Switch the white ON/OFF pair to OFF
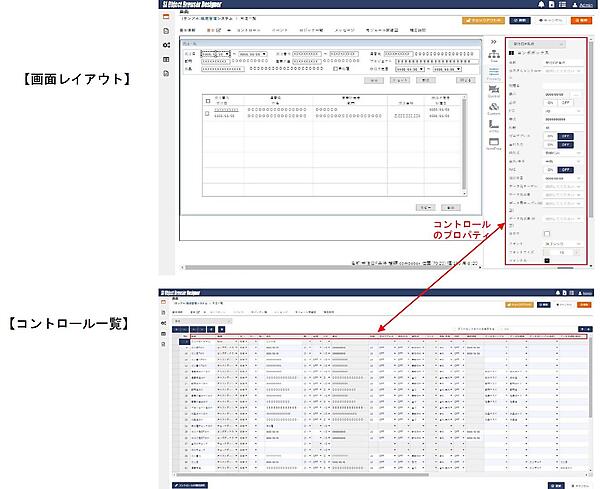This screenshot has height=489, width=600. pos(566,103)
